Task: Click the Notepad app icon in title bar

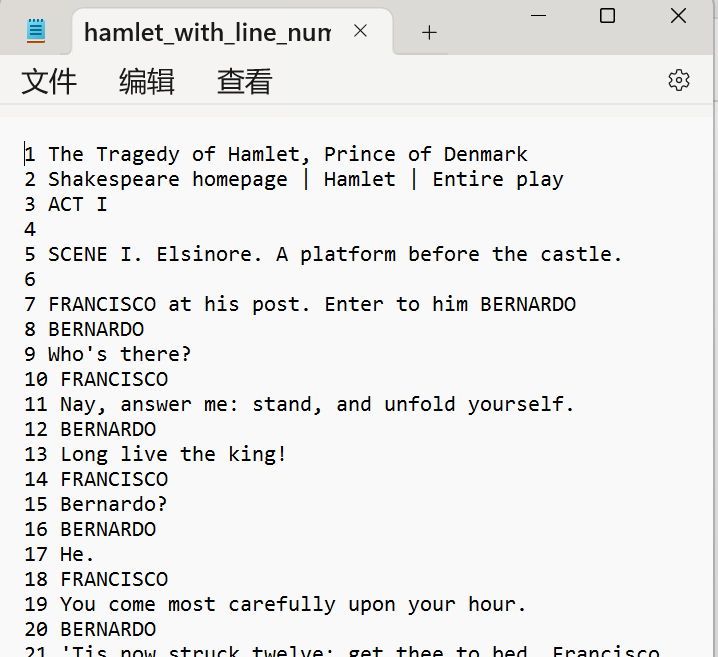Action: [x=36, y=32]
